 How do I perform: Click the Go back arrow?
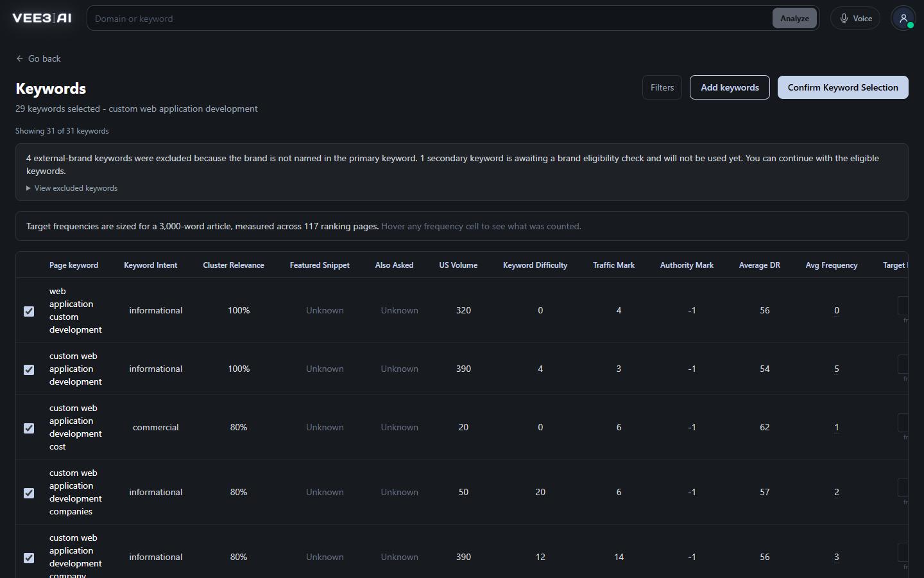coord(19,58)
